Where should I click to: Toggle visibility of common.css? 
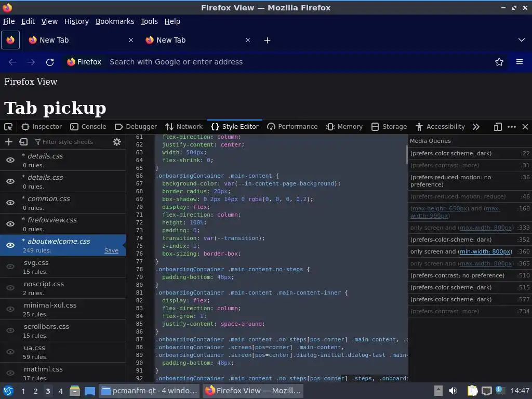click(10, 203)
